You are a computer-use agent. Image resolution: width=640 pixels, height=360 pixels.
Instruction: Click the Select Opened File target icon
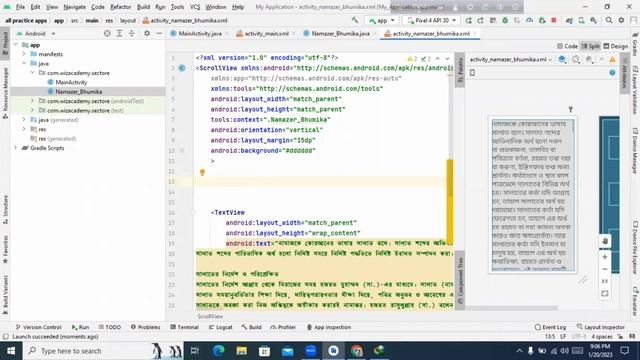tap(107, 33)
